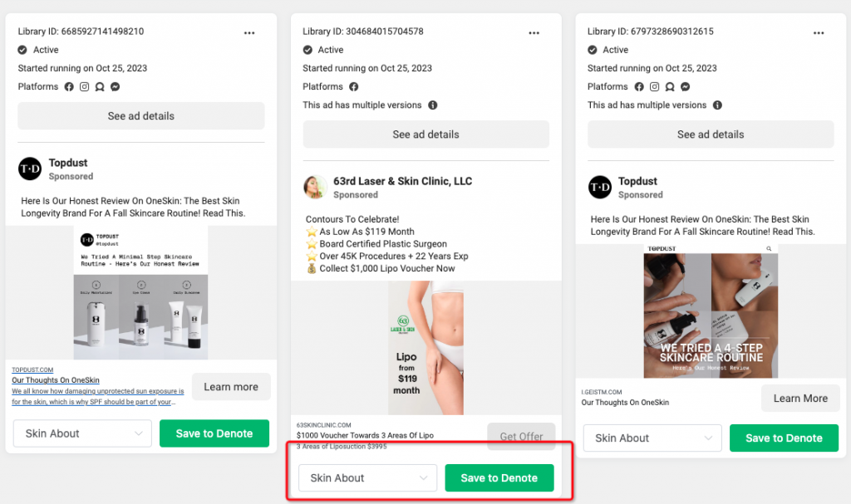Open the Skin About dropdown on the third ad
The image size is (851, 504).
tap(652, 438)
